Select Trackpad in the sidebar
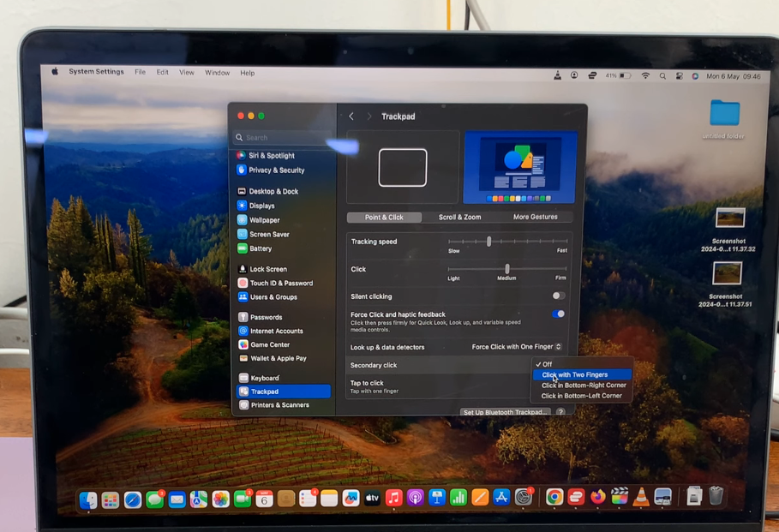 coord(284,392)
